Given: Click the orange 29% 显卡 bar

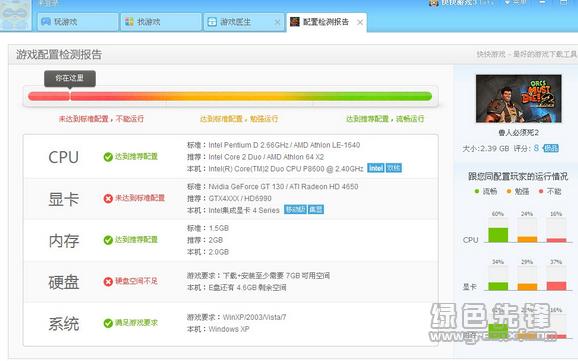Looking at the screenshot, I should [x=527, y=287].
